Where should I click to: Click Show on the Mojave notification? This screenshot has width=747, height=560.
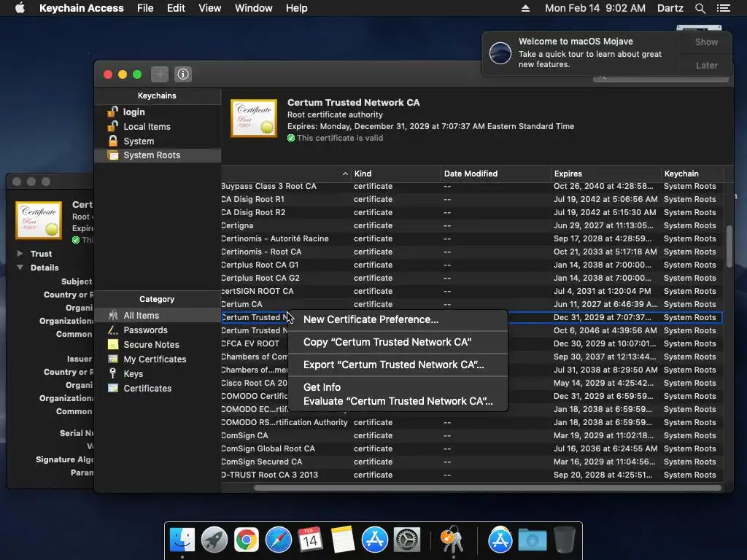[x=706, y=42]
